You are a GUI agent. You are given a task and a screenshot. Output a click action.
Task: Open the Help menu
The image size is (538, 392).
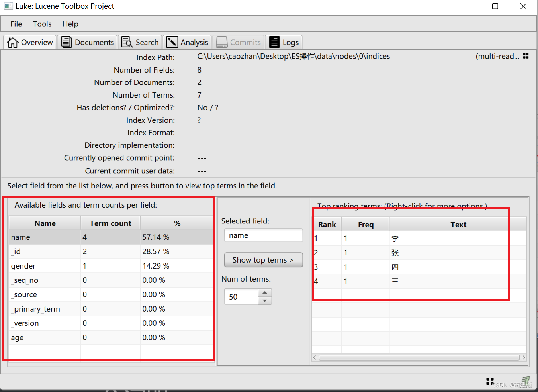point(70,24)
